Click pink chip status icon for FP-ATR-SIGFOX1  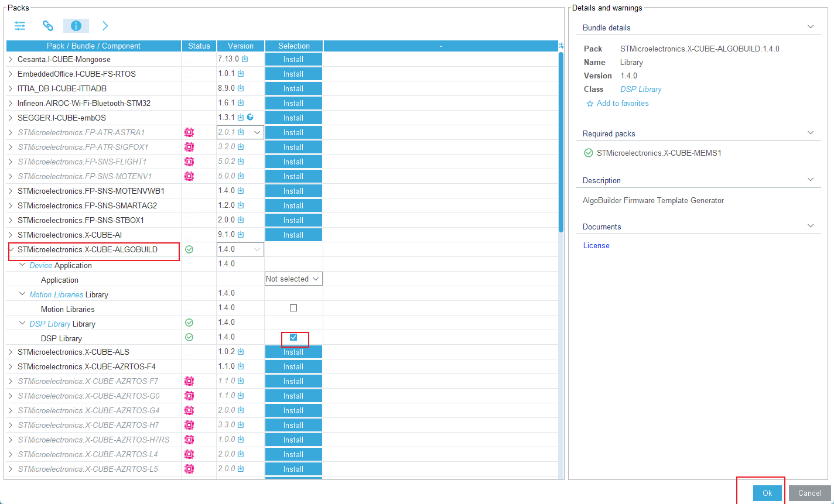pos(189,147)
